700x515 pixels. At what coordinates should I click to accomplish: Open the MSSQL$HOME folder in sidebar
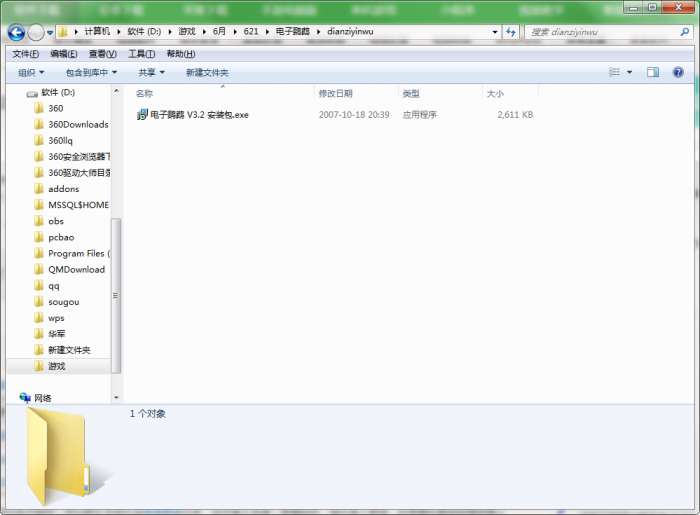79,205
